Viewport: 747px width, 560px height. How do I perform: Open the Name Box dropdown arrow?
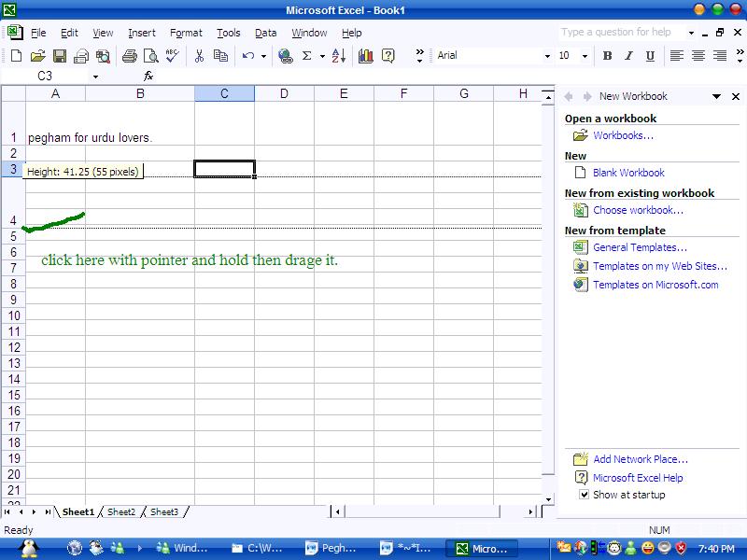pos(94,77)
